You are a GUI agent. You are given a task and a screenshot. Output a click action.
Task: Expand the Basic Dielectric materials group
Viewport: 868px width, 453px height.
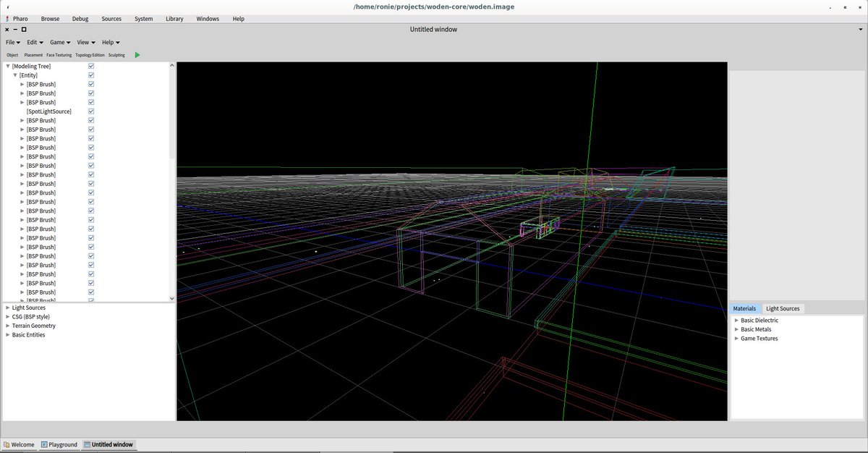(x=736, y=320)
